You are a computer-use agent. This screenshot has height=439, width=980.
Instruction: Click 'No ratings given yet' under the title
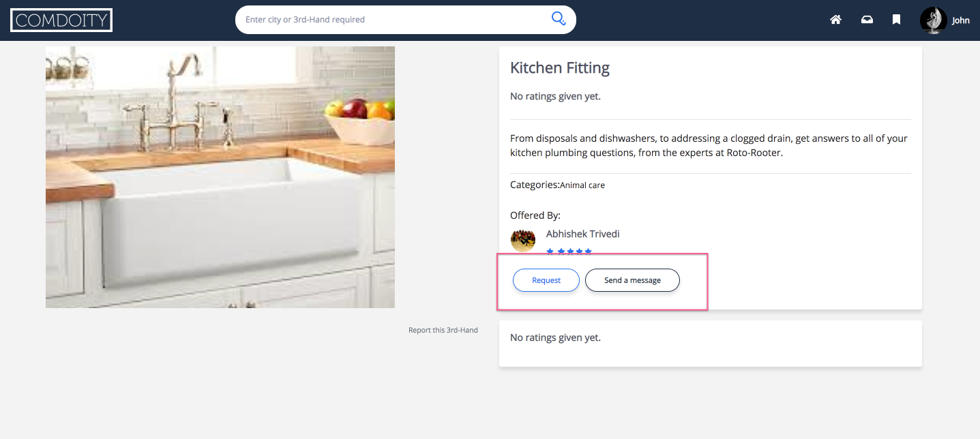555,96
